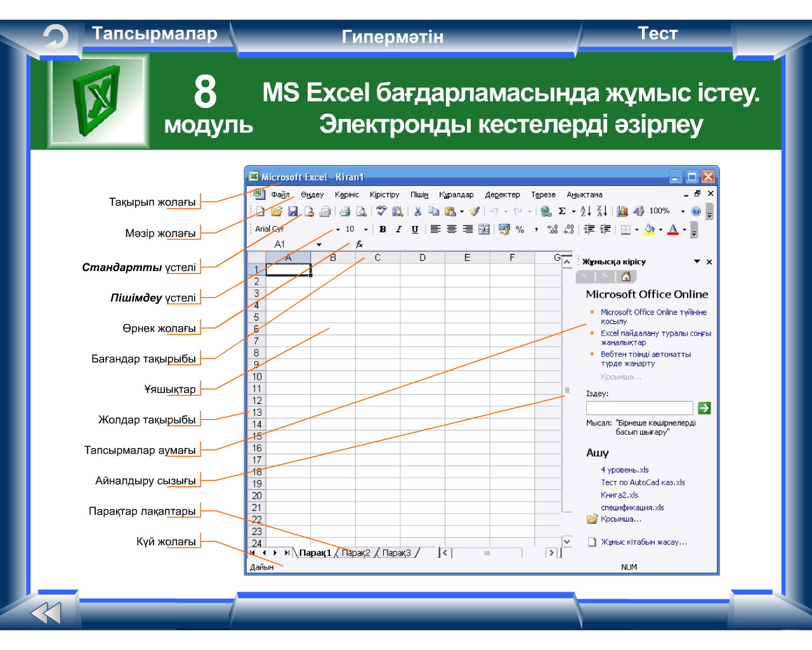This screenshot has height=650, width=812.
Task: Open the recent file Тест по AutoCad каз.xls
Action: click(x=643, y=482)
